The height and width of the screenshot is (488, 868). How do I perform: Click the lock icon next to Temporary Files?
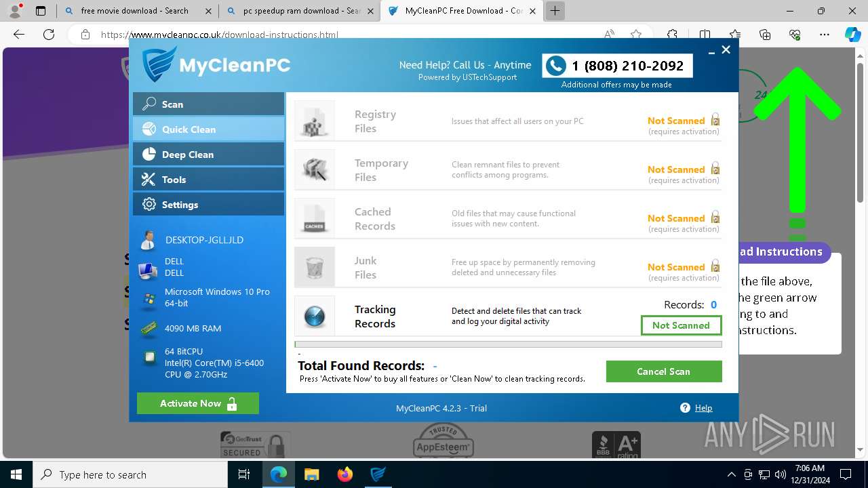[x=715, y=168]
